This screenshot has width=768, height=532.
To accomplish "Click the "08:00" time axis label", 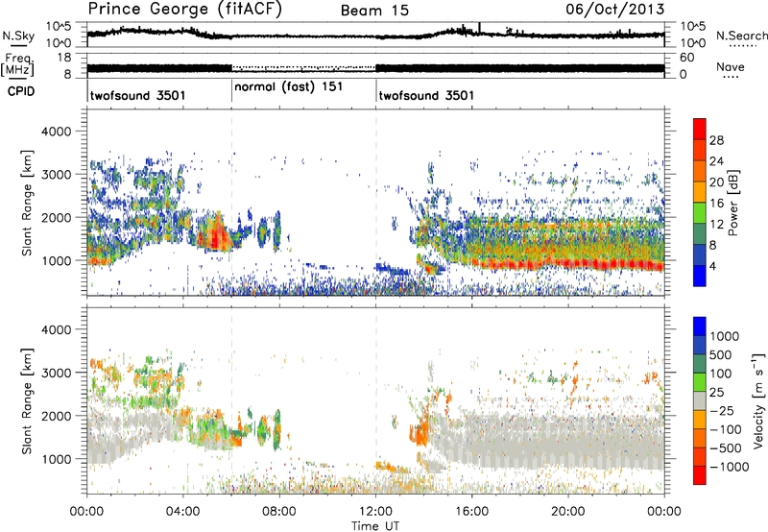I will click(279, 512).
